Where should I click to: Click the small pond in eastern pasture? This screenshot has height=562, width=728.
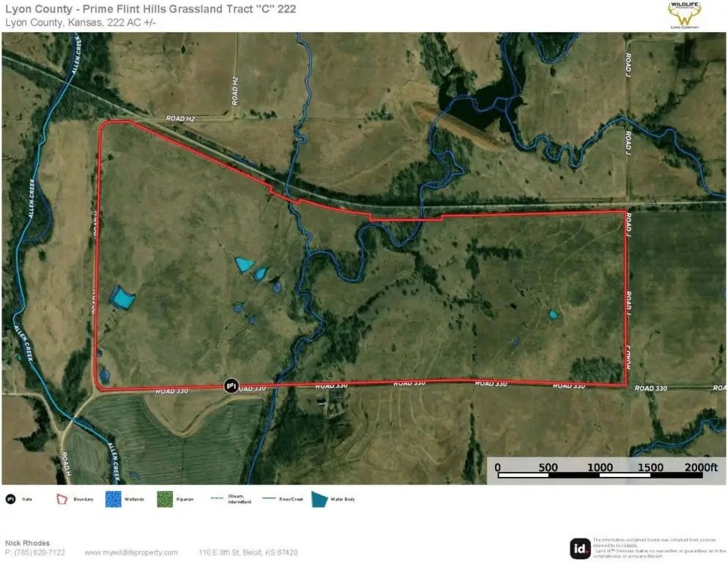553,315
